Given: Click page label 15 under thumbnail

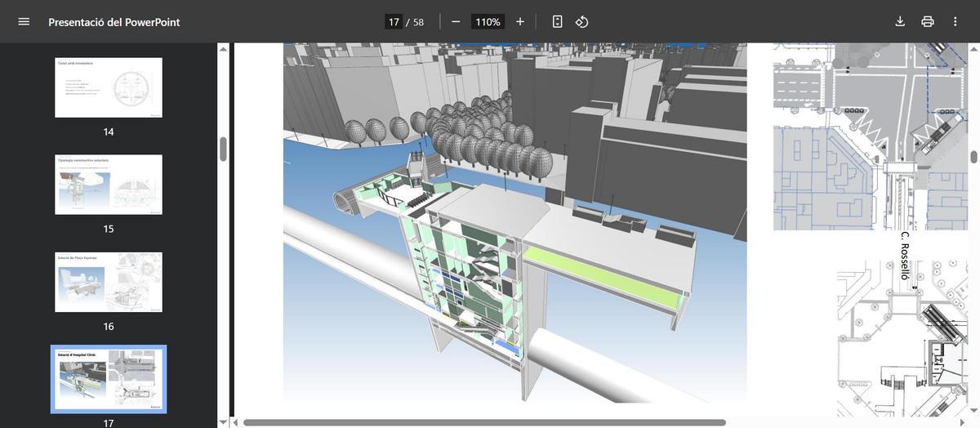Looking at the screenshot, I should (x=109, y=229).
